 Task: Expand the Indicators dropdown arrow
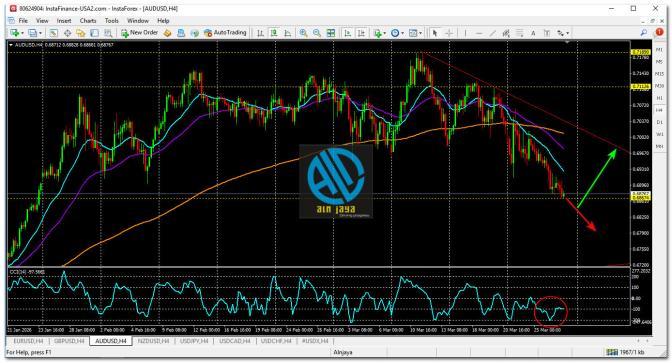(x=384, y=33)
